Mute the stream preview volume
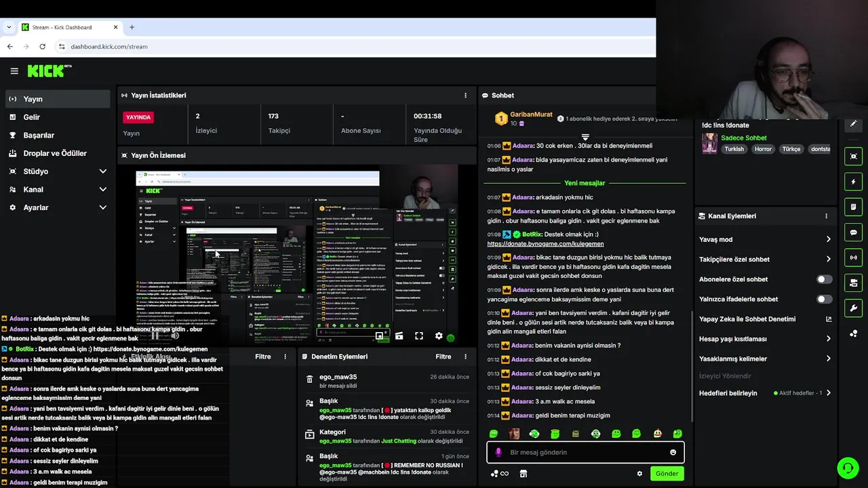The width and height of the screenshot is (868, 488). tap(175, 336)
